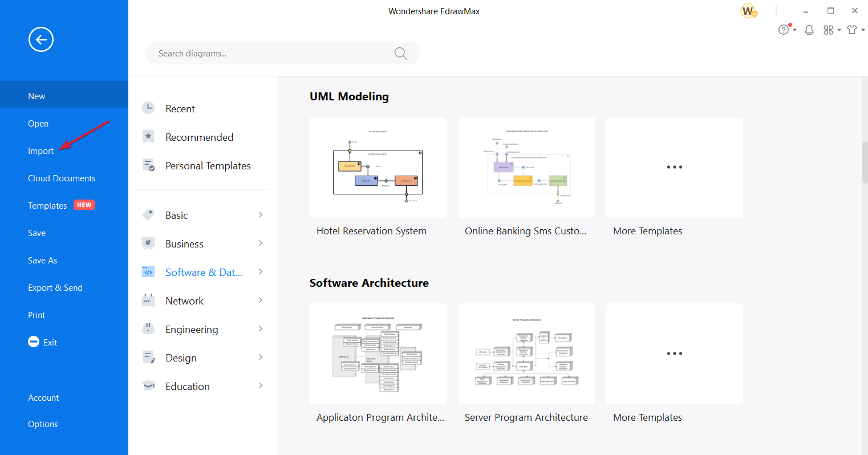868x455 pixels.
Task: Click the Recent clock icon
Action: (148, 108)
